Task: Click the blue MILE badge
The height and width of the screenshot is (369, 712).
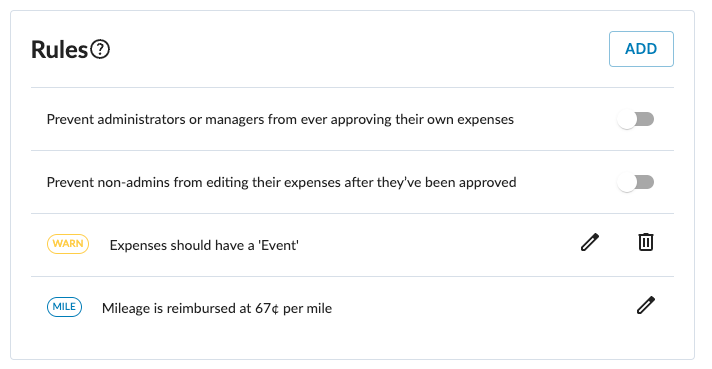Action: click(x=64, y=307)
